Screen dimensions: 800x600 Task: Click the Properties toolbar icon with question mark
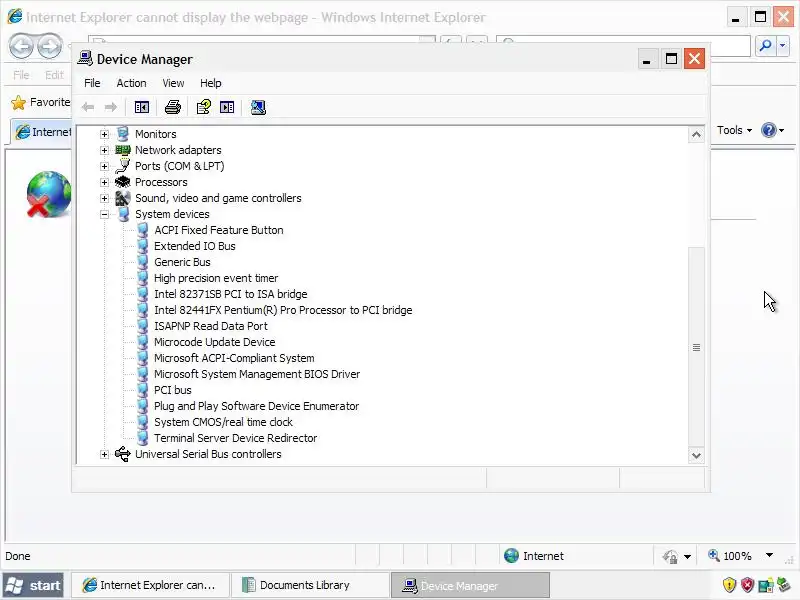204,107
